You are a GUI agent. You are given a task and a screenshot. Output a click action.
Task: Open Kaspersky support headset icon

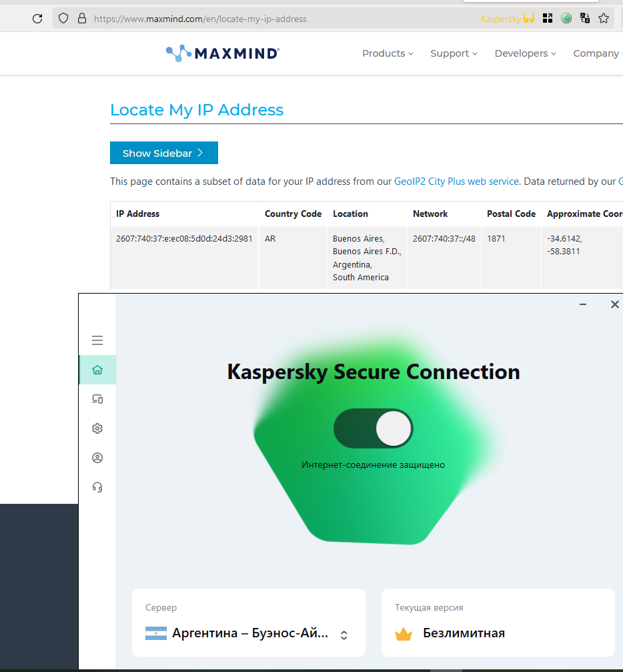coord(97,487)
